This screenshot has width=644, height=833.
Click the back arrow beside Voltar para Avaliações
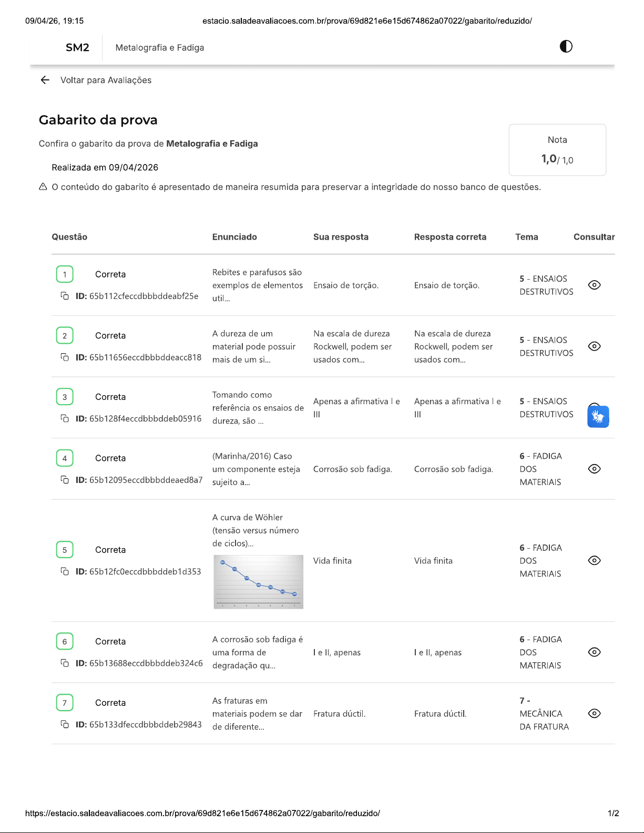(45, 80)
